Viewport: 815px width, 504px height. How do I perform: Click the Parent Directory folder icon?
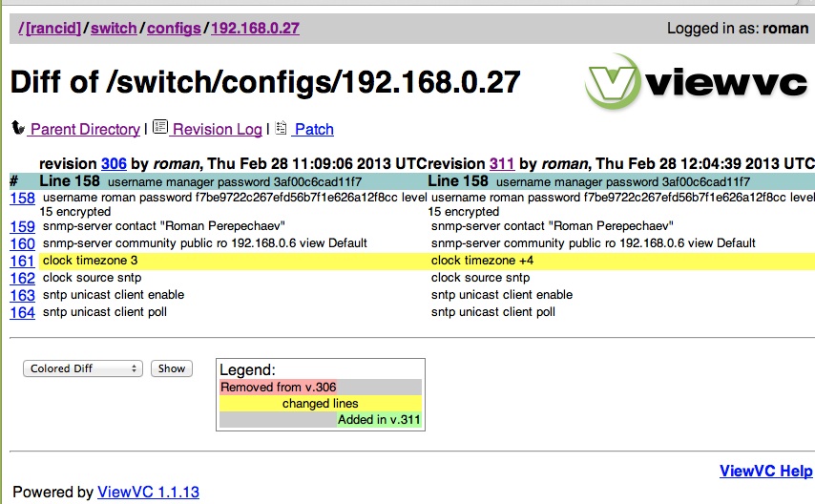[18, 128]
